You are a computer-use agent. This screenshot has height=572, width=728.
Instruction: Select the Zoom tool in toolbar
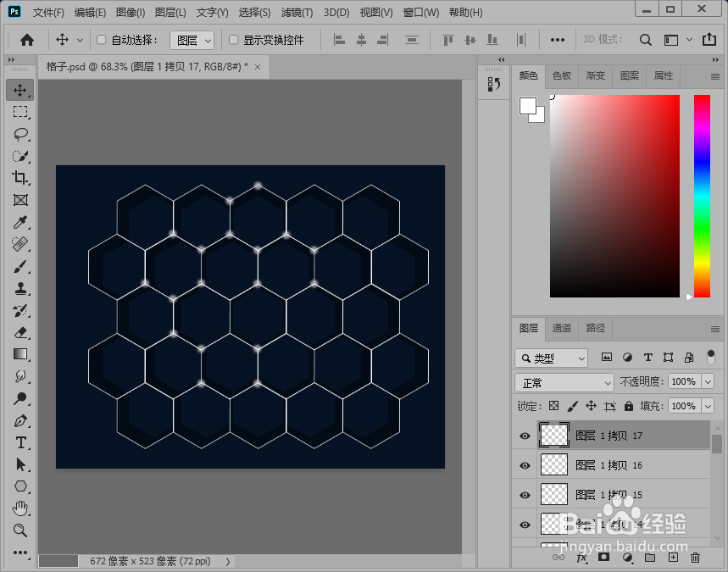click(x=20, y=530)
